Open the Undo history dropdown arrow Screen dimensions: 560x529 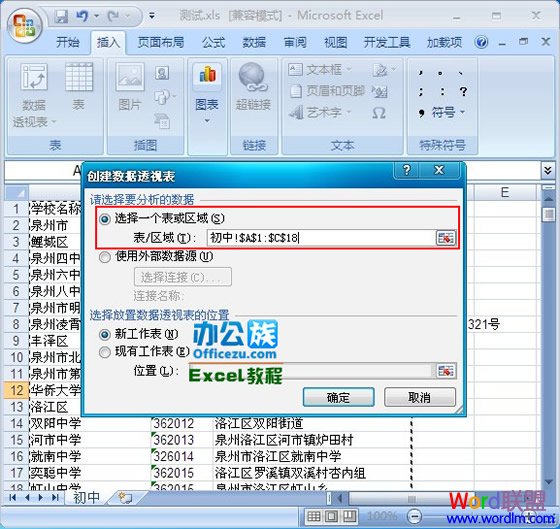point(96,16)
